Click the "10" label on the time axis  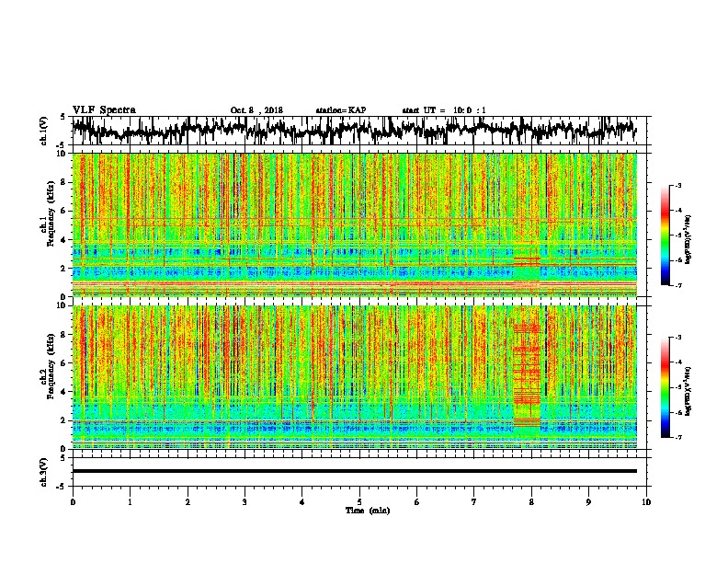(x=646, y=501)
